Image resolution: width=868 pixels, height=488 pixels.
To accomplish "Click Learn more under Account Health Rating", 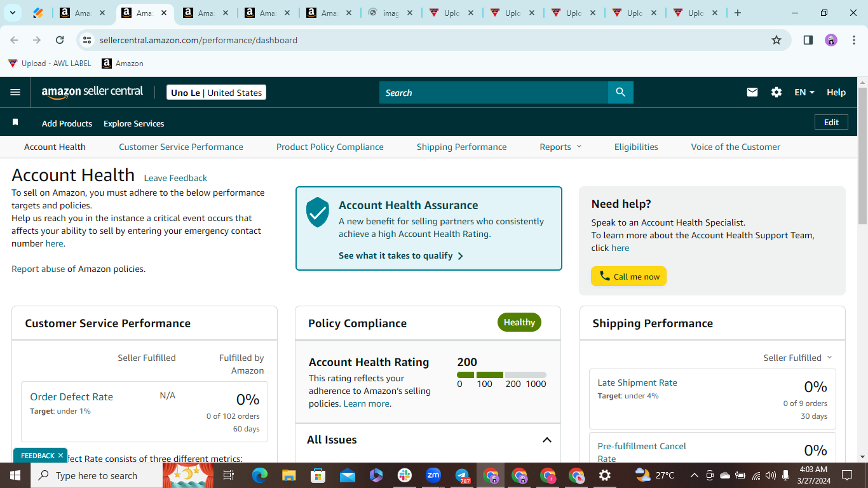I will pos(366,403).
